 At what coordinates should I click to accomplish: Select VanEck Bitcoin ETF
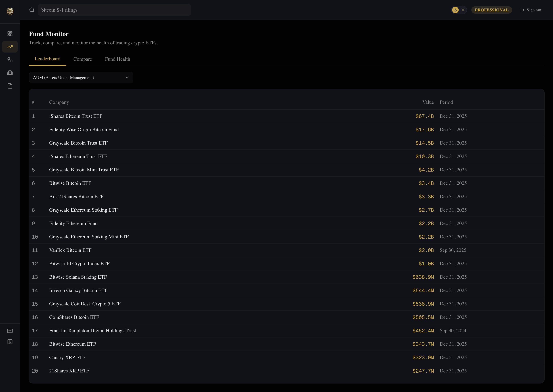70,250
